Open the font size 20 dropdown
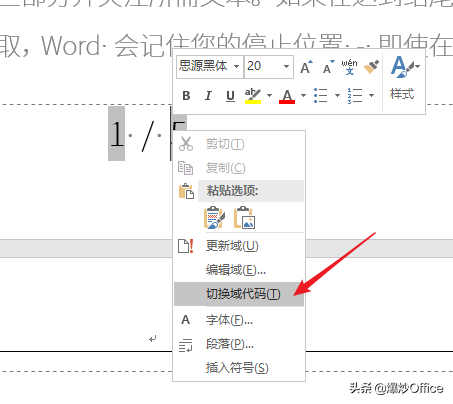 click(286, 66)
